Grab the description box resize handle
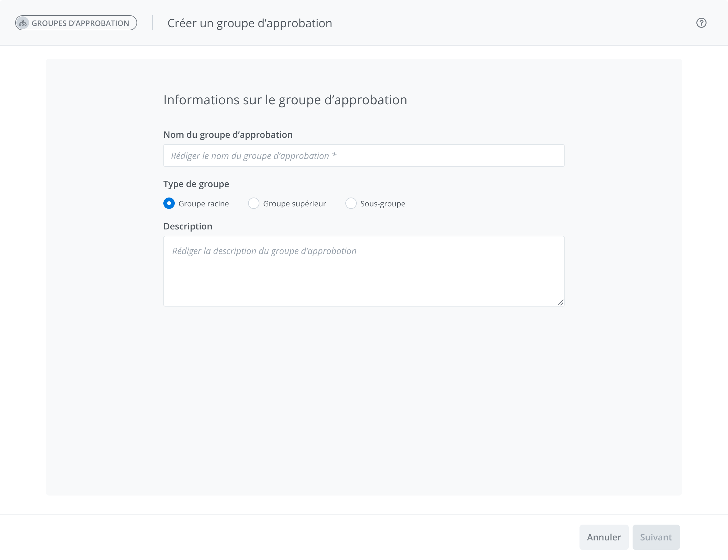The height and width of the screenshot is (560, 728). coord(560,302)
